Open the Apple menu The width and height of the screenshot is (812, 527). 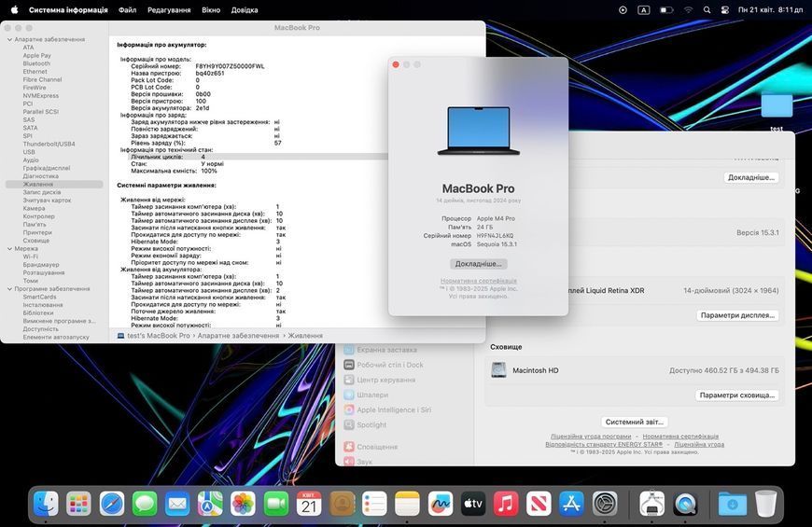click(x=15, y=10)
